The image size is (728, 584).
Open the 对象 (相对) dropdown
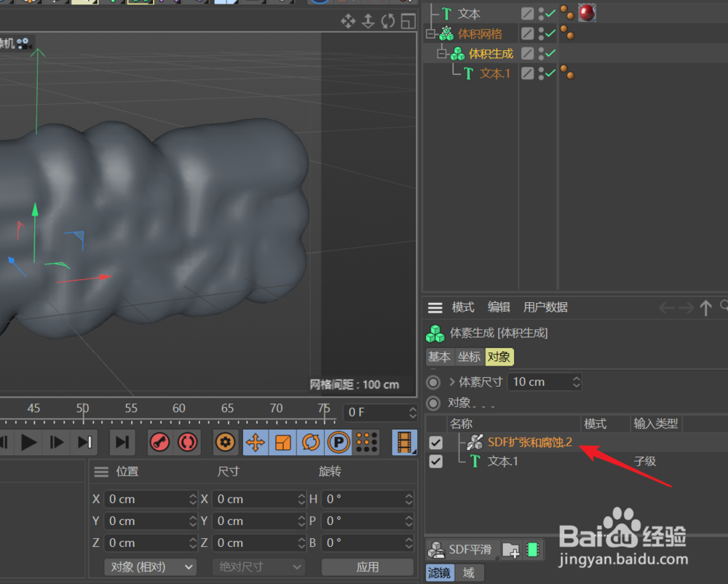click(x=151, y=567)
